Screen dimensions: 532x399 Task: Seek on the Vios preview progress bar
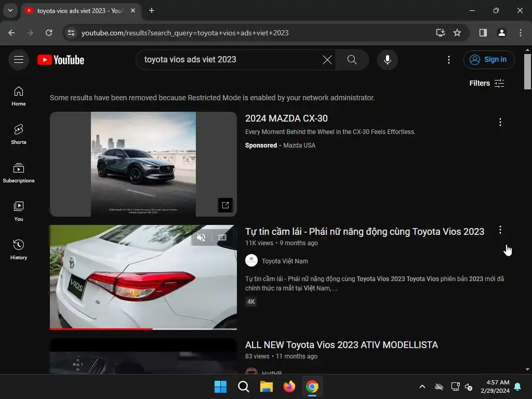(x=143, y=329)
